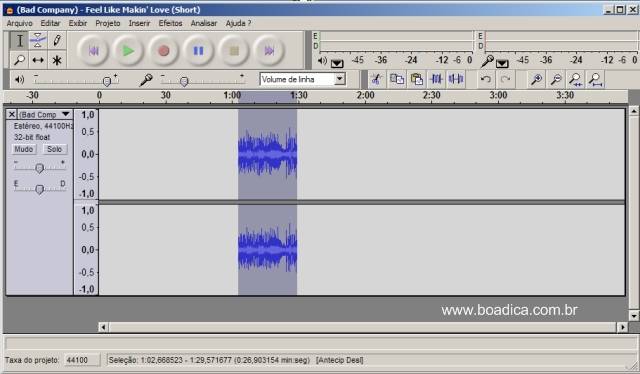This screenshot has width=640, height=374.
Task: Click the vertical scrollbar down arrow
Action: click(x=633, y=316)
